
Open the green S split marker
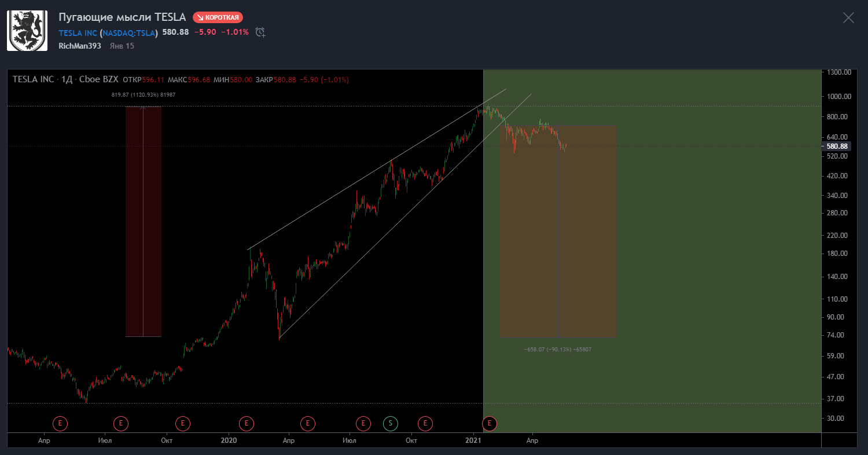coord(390,424)
